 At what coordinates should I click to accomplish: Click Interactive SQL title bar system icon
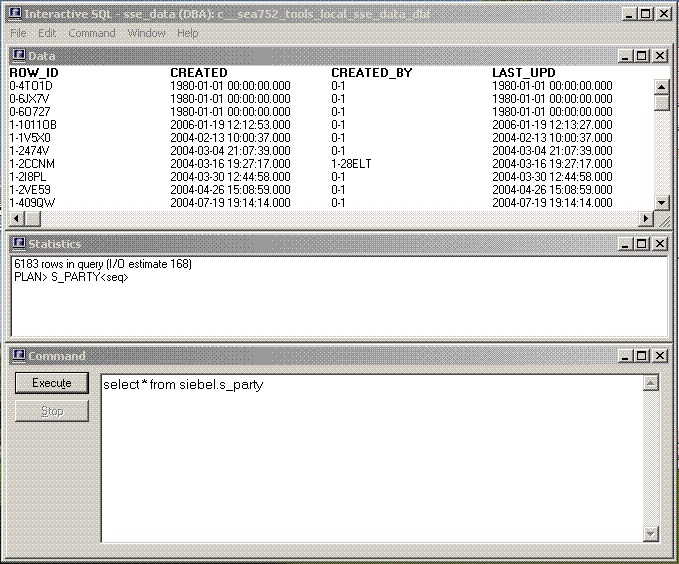(16, 13)
